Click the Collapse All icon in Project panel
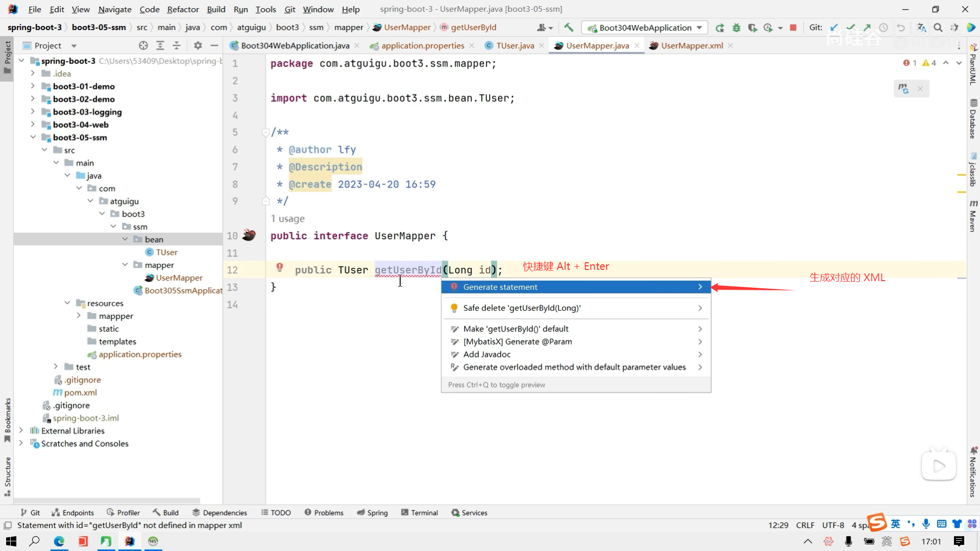The image size is (980, 551). 177,45
